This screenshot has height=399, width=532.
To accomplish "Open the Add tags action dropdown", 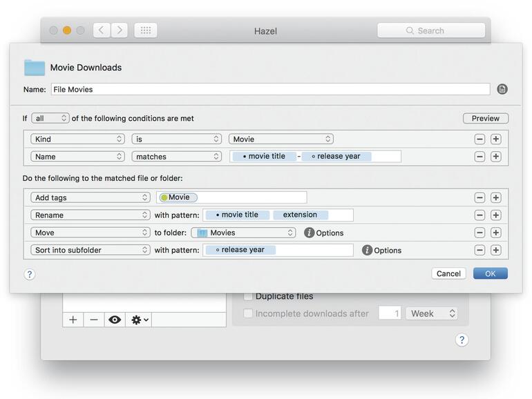I will coord(91,197).
